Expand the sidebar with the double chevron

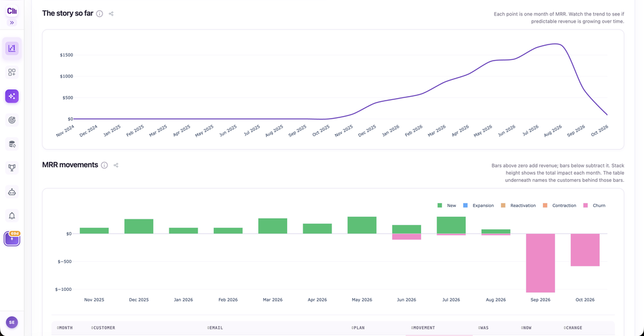pos(12,23)
